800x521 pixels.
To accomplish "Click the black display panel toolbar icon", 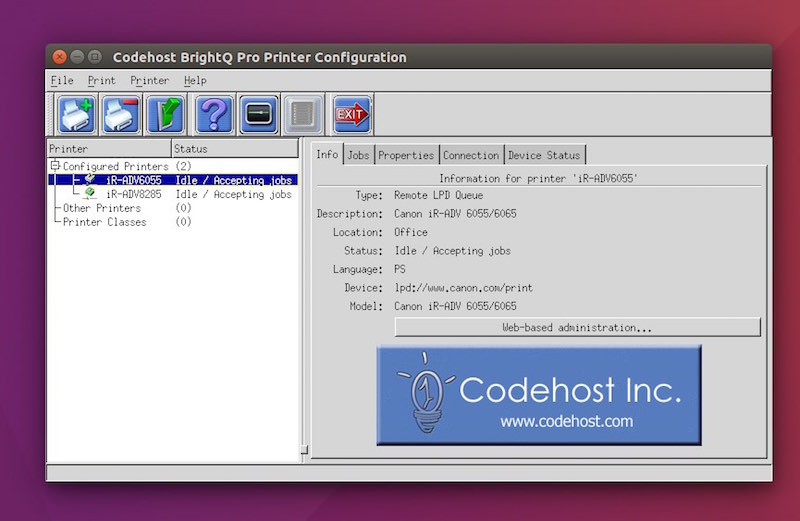I will pyautogui.click(x=259, y=114).
